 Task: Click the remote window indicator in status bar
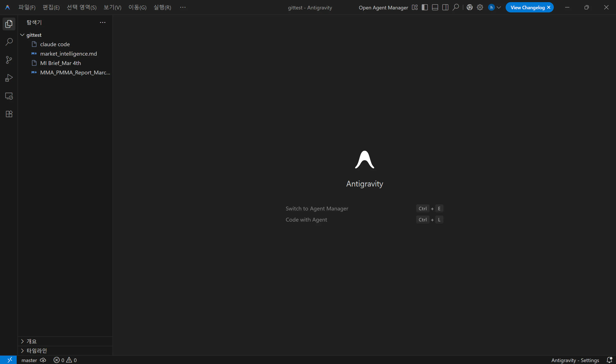[8, 360]
